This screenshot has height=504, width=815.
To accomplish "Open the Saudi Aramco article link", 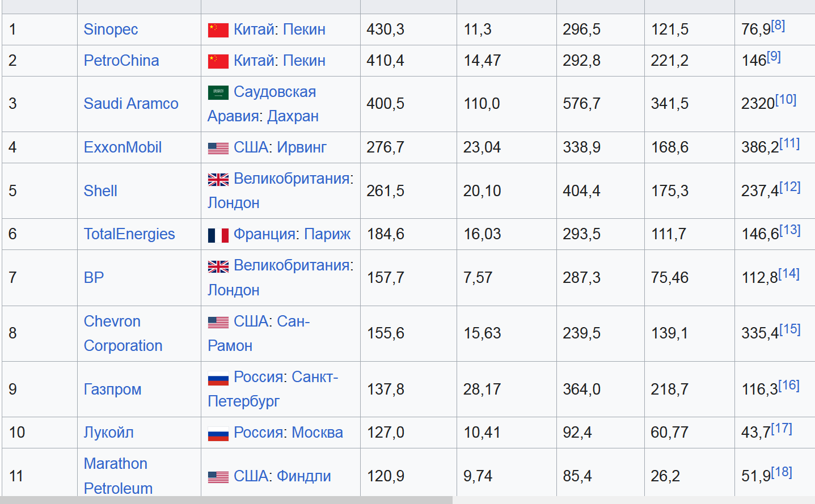I will (131, 104).
